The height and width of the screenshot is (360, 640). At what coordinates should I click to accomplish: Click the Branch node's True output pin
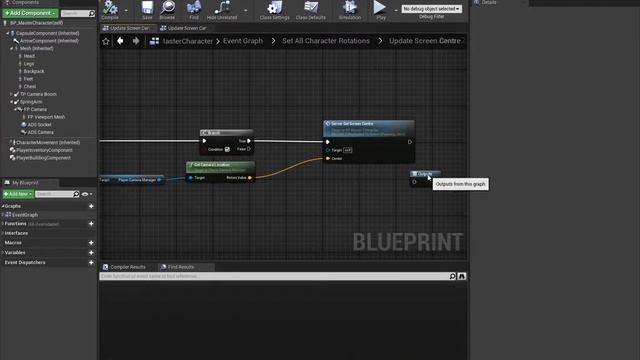[x=249, y=141]
